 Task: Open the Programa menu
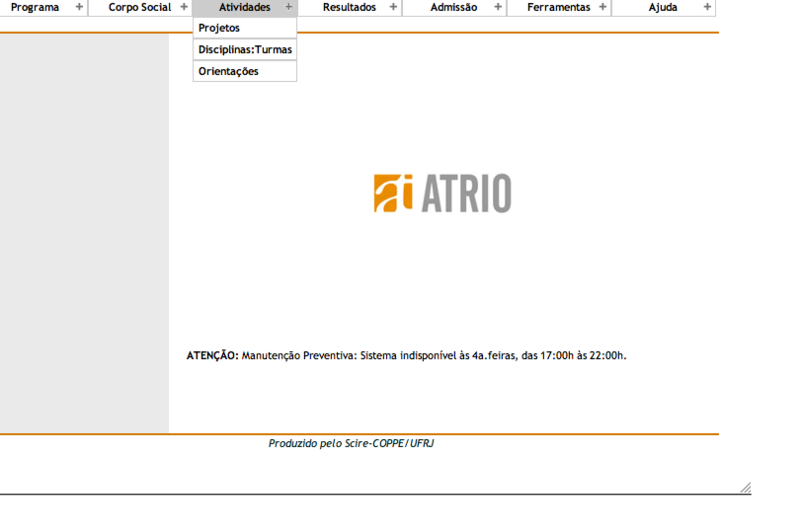(35, 7)
